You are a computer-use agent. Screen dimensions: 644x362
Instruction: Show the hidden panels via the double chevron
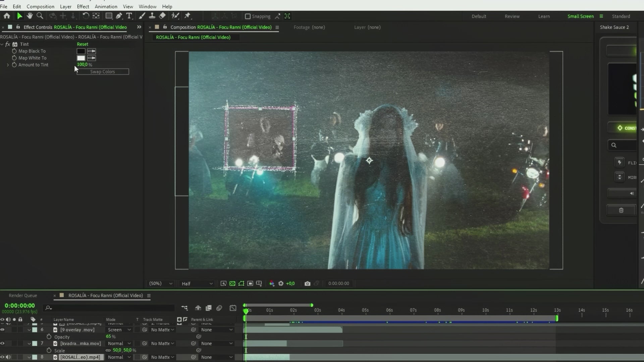coord(139,27)
